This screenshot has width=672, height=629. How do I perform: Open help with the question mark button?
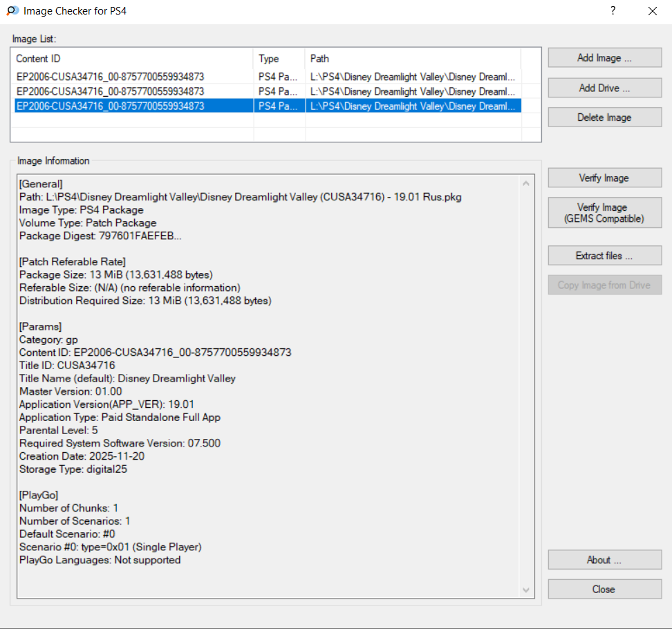point(613,11)
